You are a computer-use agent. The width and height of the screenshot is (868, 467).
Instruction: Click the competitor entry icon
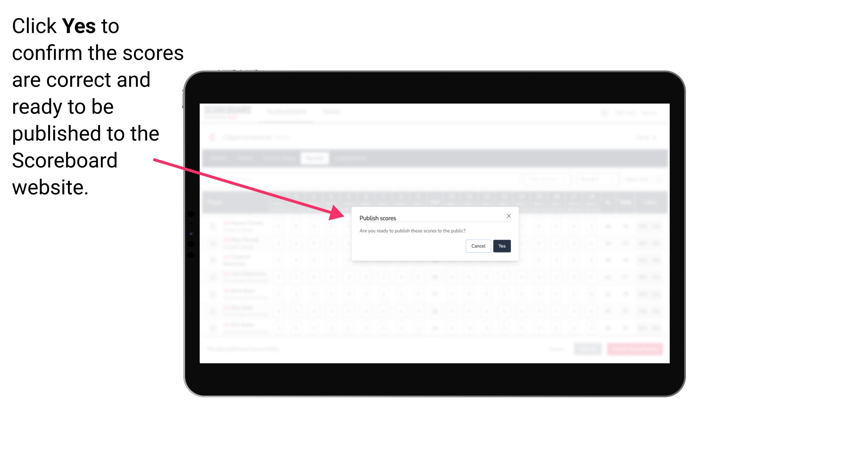(213, 226)
